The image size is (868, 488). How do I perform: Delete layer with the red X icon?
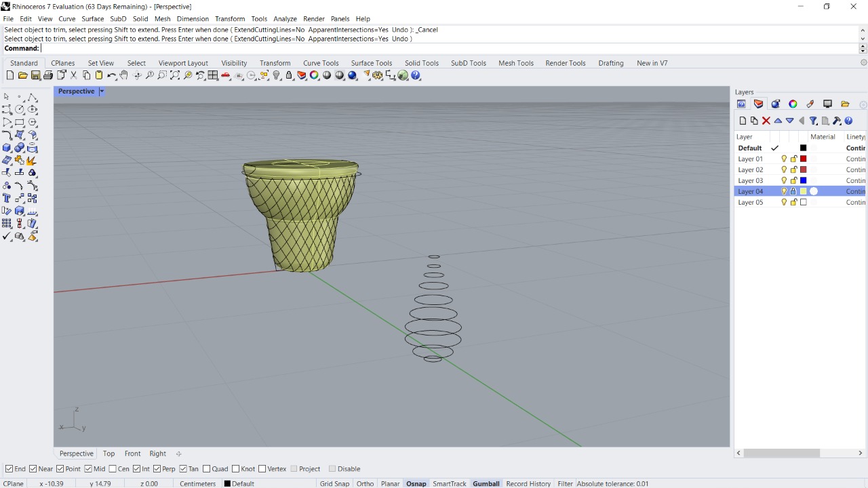[766, 121]
